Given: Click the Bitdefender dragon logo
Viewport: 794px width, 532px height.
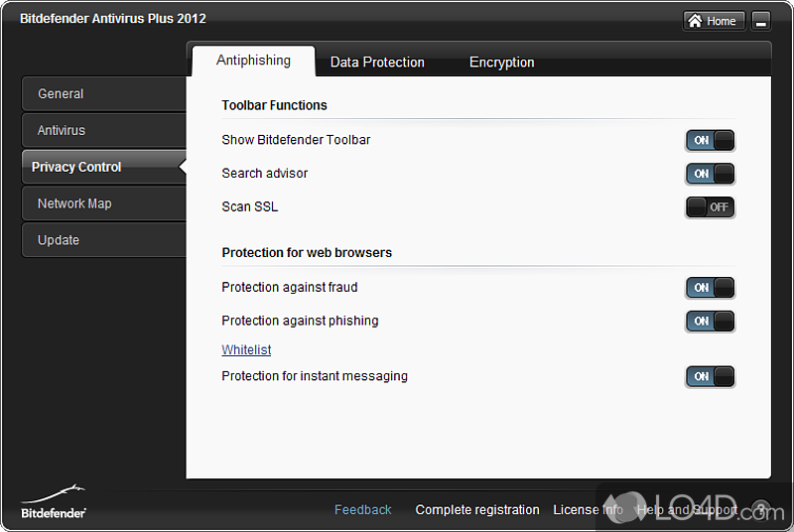Looking at the screenshot, I should point(54,501).
